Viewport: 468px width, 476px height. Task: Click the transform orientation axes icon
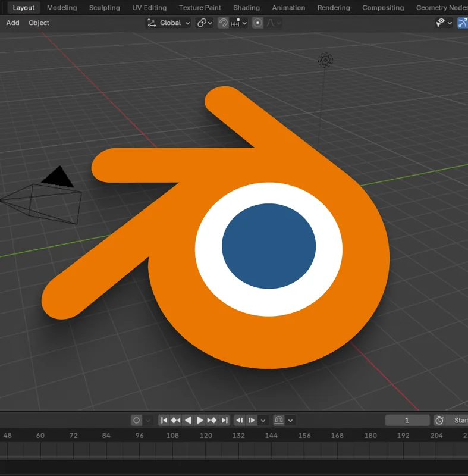click(x=152, y=23)
